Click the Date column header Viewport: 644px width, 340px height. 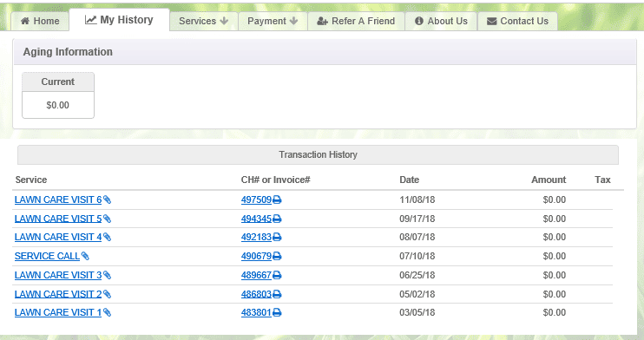click(410, 180)
